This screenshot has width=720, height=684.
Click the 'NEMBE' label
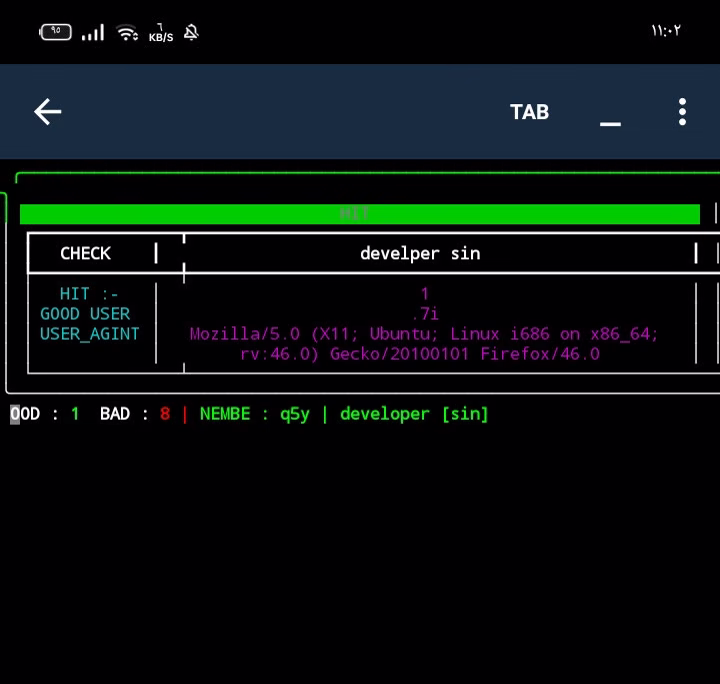tap(225, 414)
